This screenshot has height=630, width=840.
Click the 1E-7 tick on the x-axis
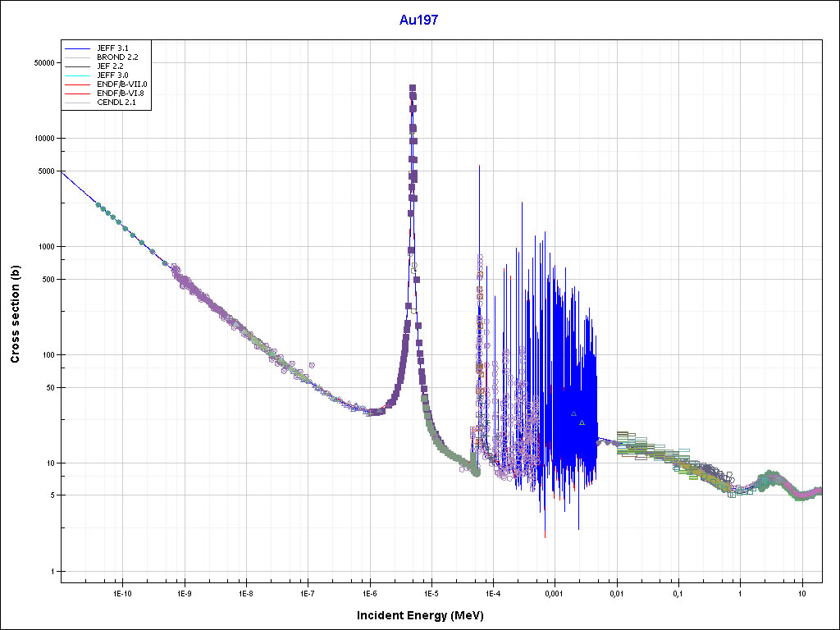click(x=307, y=592)
